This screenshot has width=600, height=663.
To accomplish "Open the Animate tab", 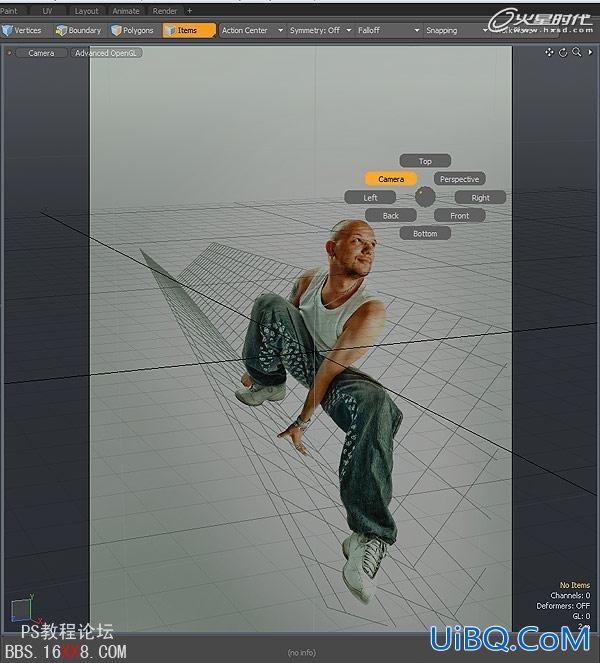I will (126, 11).
